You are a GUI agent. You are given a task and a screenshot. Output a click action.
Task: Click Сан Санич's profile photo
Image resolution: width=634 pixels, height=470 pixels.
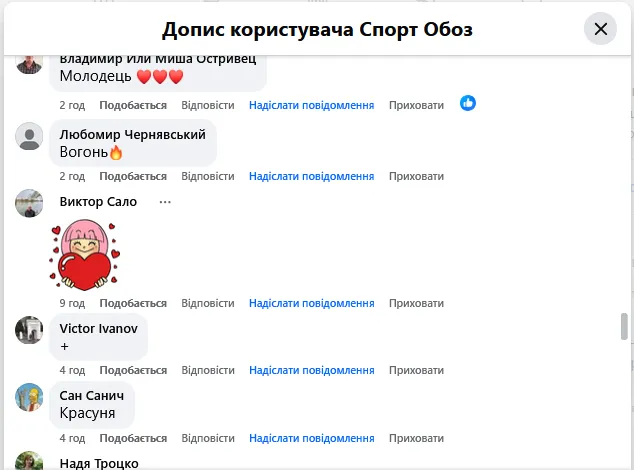coord(29,397)
